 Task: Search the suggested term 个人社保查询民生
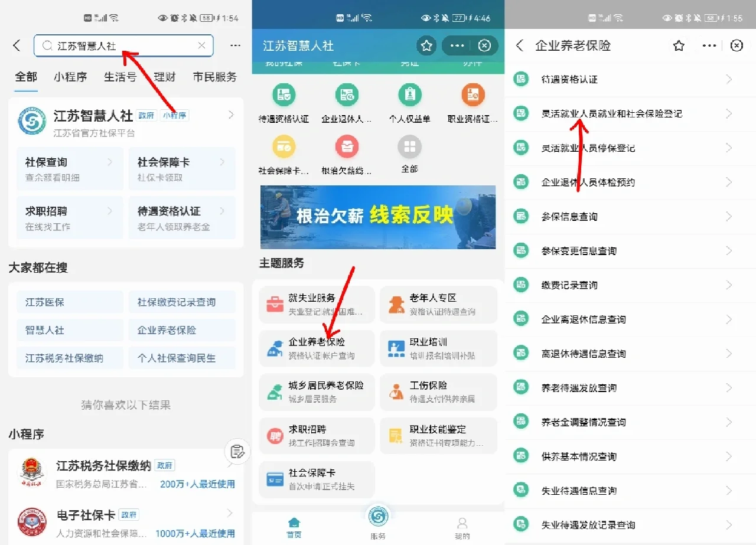point(182,358)
